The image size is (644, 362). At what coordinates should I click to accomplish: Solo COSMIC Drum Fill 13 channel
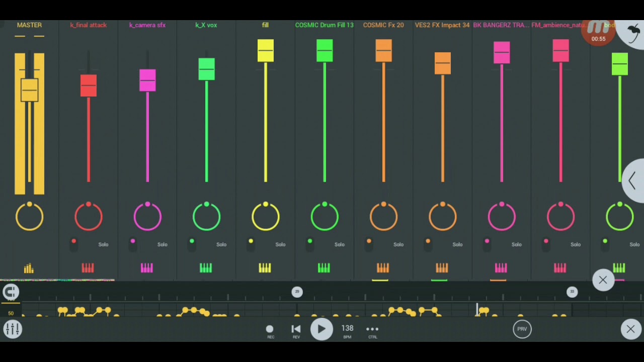[339, 244]
